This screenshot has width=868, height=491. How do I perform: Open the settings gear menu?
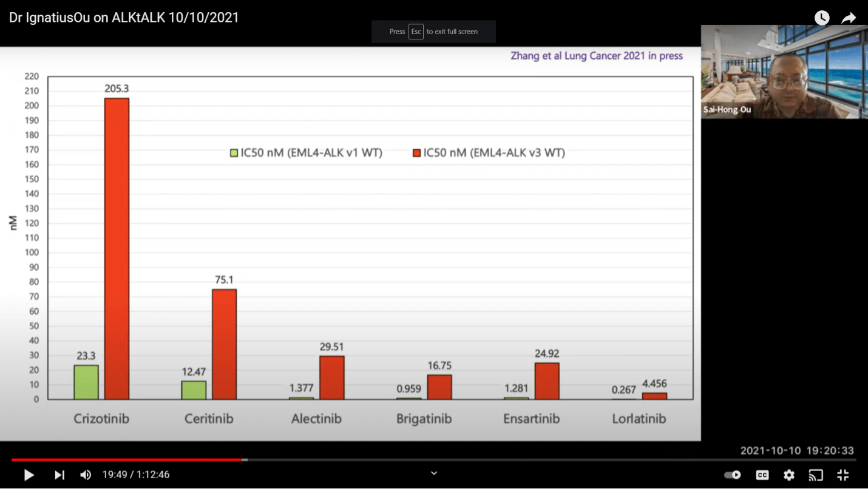(788, 475)
